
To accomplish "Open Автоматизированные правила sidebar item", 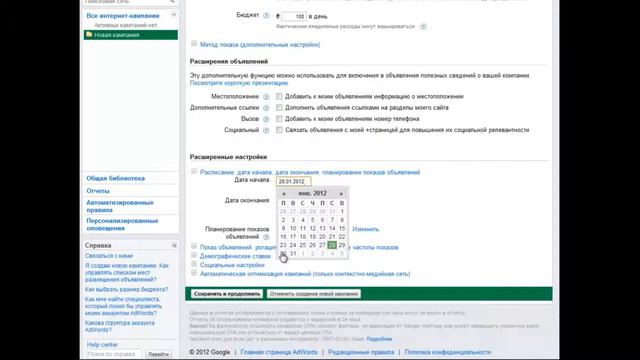I will tap(120, 206).
